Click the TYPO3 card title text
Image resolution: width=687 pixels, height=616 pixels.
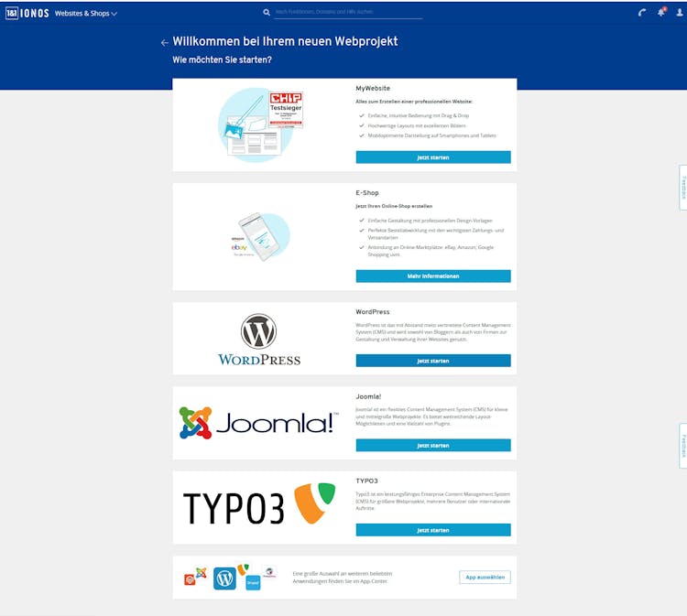[366, 481]
